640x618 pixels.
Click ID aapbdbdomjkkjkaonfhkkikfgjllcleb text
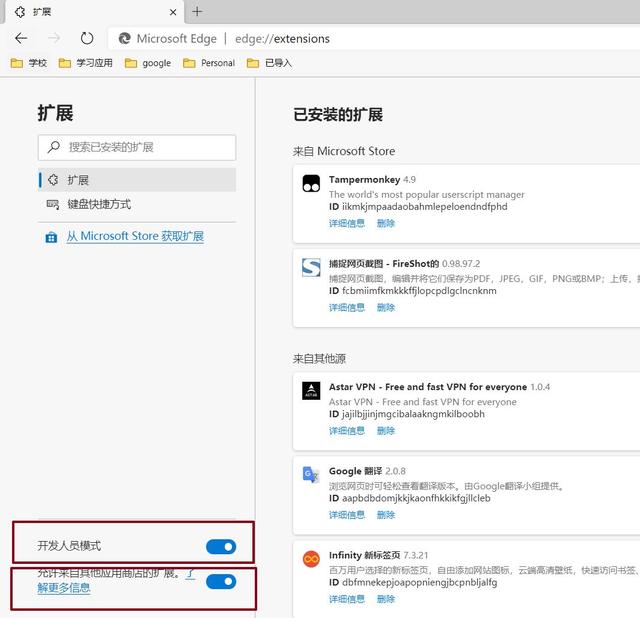click(410, 498)
